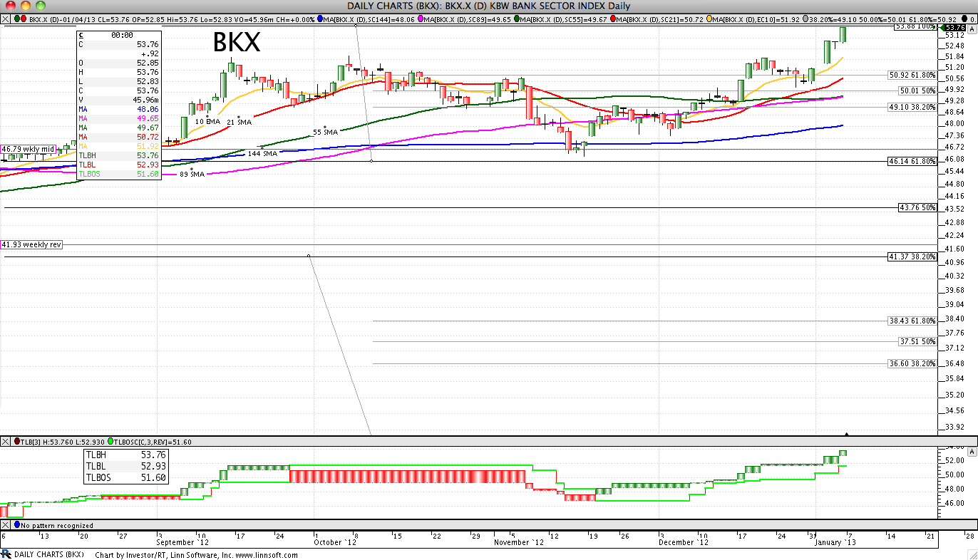The width and height of the screenshot is (978, 560).
Task: Click the '53.88 100%' Fibonacci label
Action: tap(915, 26)
